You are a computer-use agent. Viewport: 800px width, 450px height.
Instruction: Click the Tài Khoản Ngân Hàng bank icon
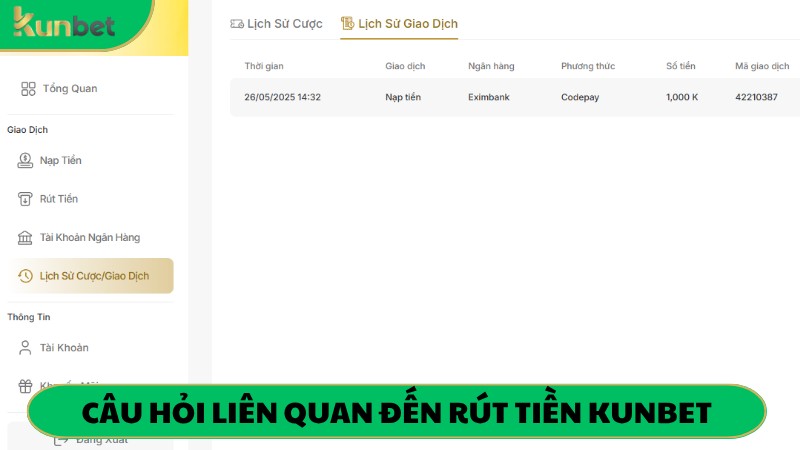(x=25, y=238)
